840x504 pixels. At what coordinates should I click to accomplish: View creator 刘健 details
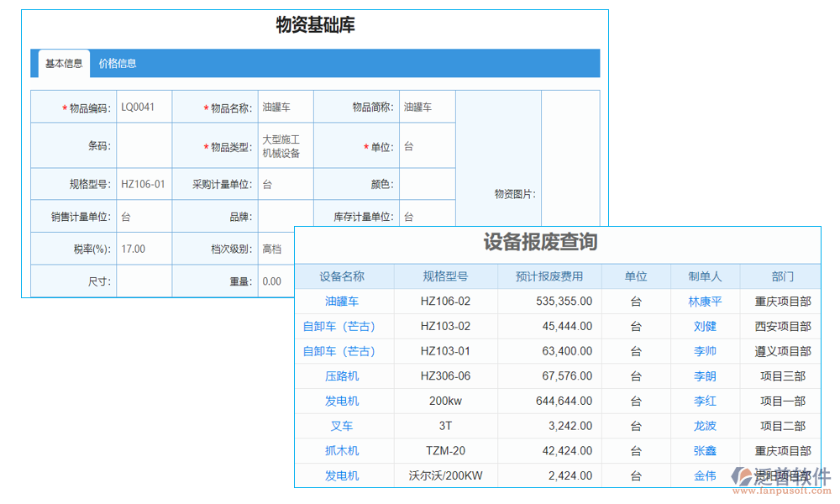[705, 326]
